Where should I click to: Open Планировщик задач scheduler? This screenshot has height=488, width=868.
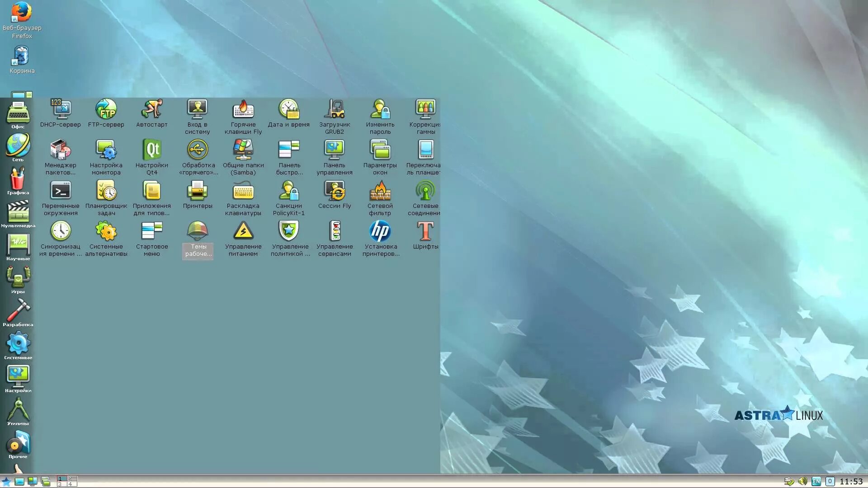click(x=106, y=191)
